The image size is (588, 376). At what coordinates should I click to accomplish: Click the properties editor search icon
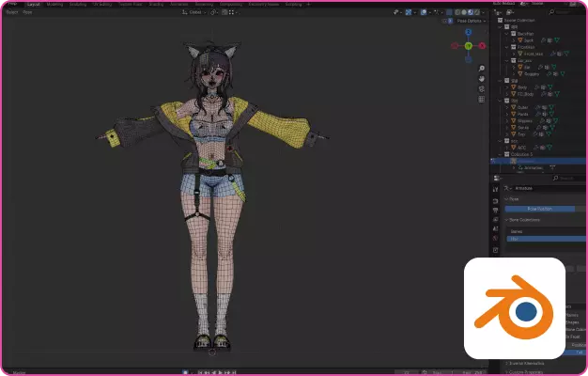(x=555, y=178)
